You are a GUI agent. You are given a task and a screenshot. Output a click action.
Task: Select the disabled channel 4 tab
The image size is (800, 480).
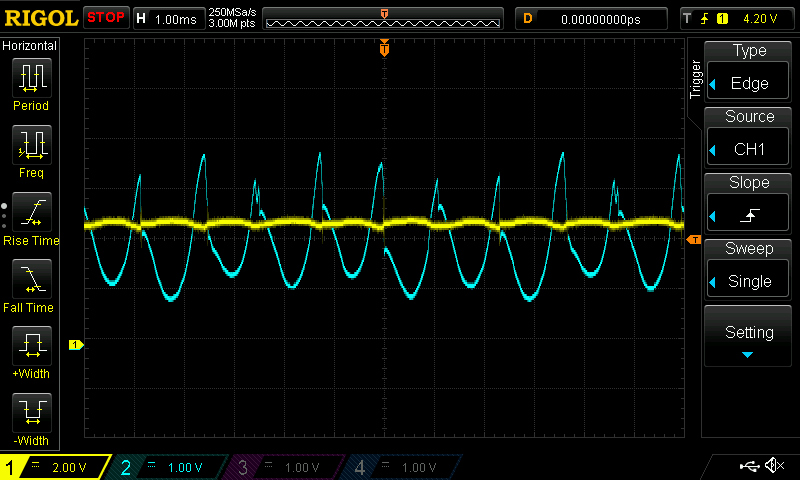403,467
